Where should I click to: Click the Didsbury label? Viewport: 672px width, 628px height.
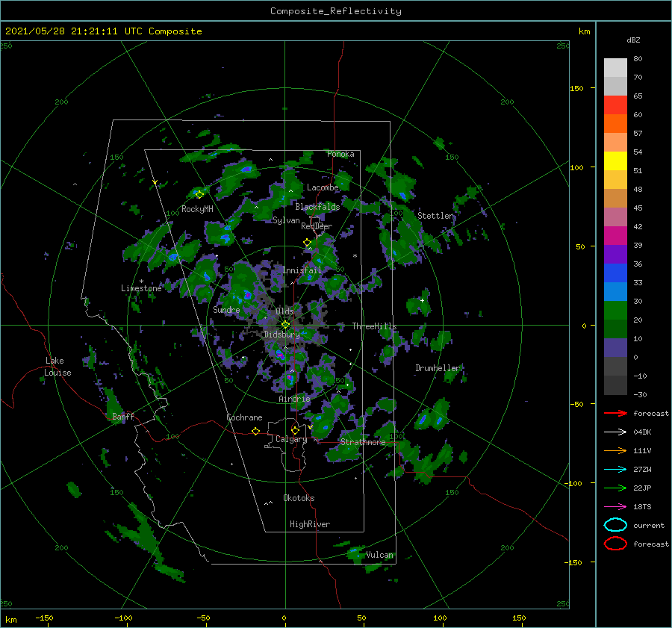point(281,335)
